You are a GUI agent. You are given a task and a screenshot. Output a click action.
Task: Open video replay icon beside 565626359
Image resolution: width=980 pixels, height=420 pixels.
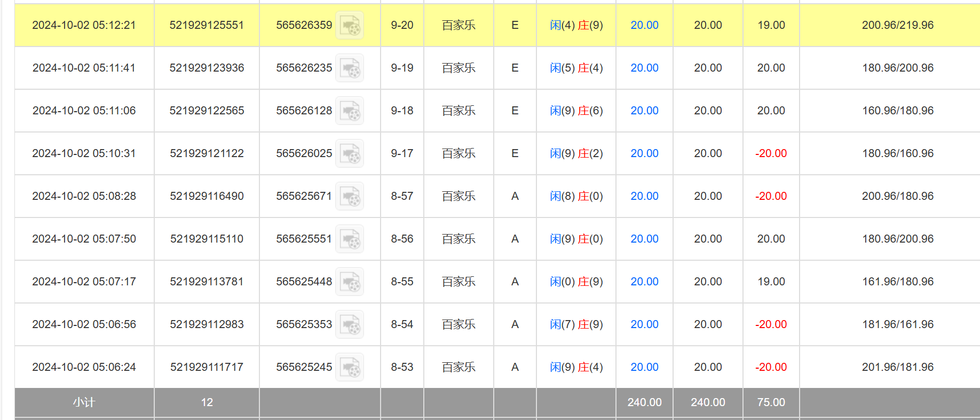point(350,25)
